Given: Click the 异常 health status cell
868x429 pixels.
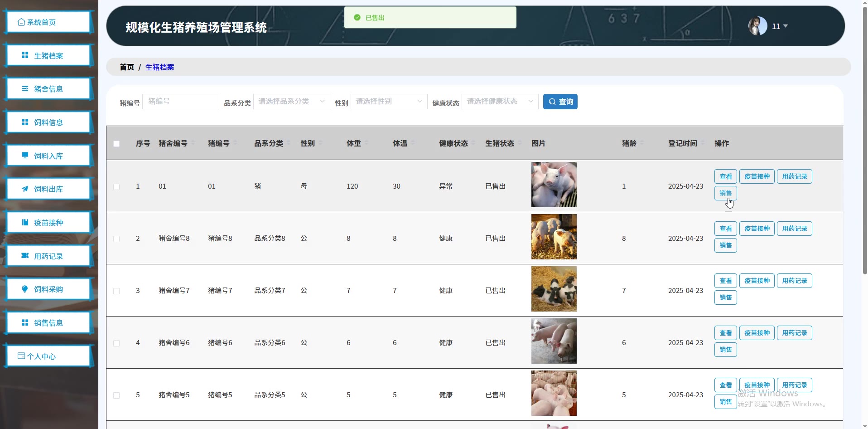Looking at the screenshot, I should (x=446, y=186).
